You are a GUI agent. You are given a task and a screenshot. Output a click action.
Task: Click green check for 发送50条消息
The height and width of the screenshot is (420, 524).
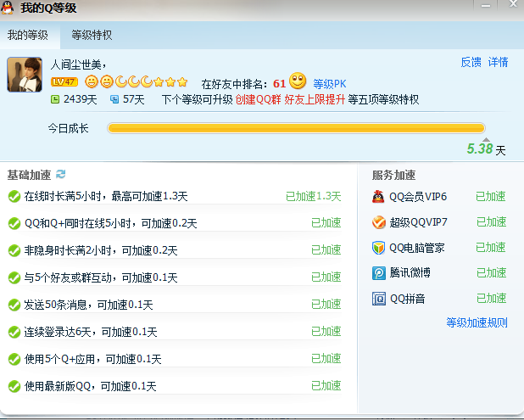click(14, 305)
